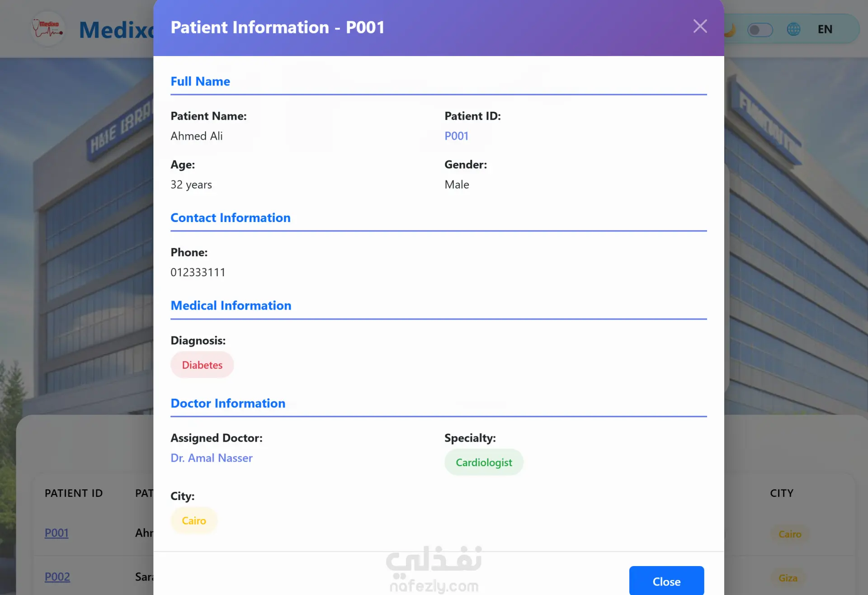Image resolution: width=868 pixels, height=595 pixels.
Task: Toggle the dark mode switch
Action: point(760,30)
